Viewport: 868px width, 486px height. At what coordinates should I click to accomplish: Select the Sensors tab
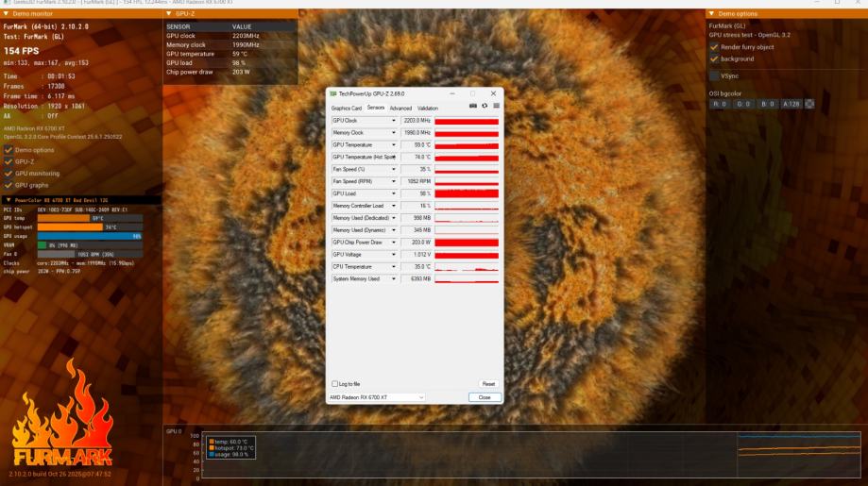376,108
